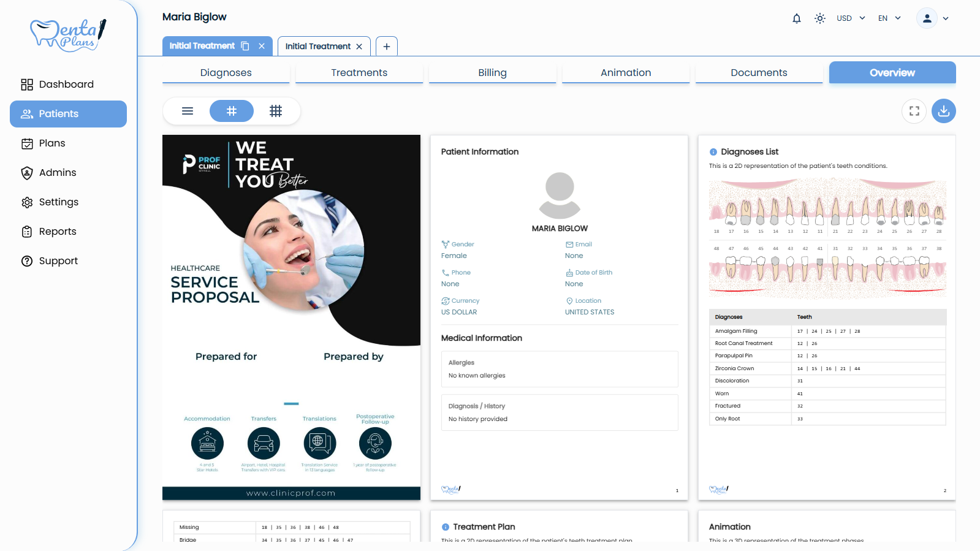Viewport: 980px width, 551px height.
Task: Switch to list view layout
Action: tap(188, 111)
